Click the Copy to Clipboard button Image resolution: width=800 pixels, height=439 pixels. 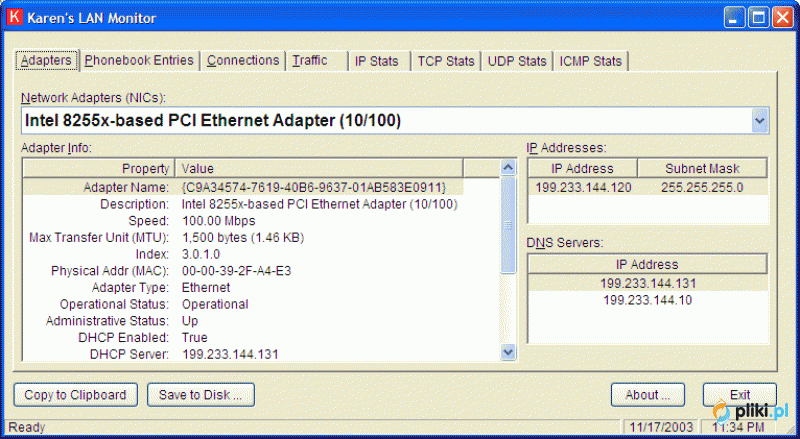click(x=76, y=395)
